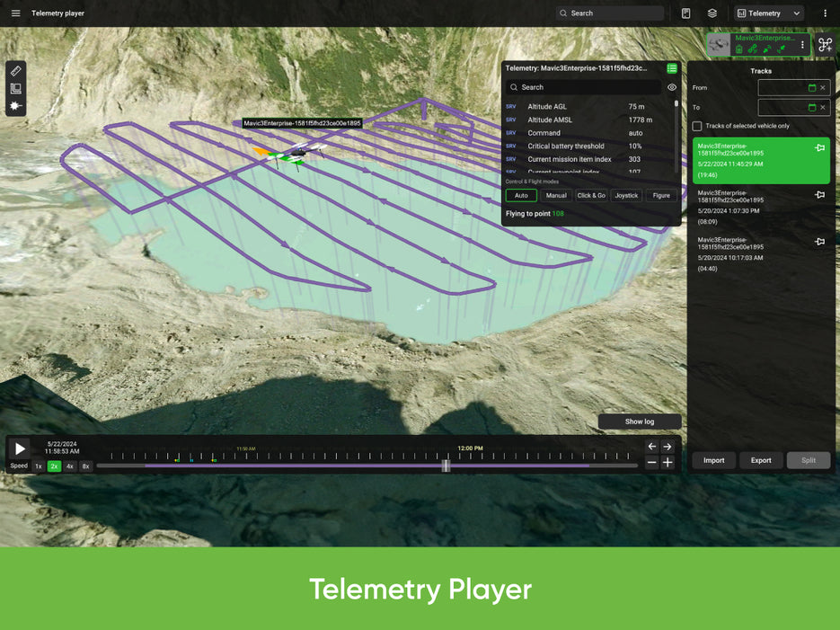
Task: Activate the line-of-sight burst tool icon
Action: 15,106
